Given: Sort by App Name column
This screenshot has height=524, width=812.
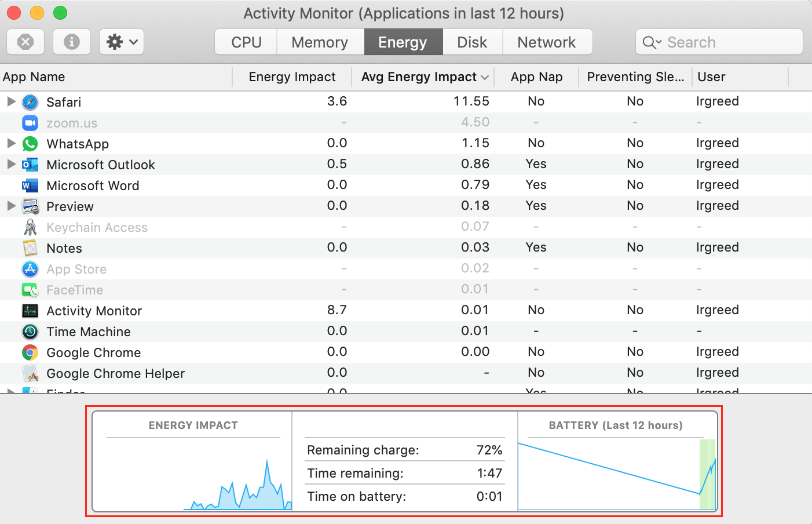Looking at the screenshot, I should [x=116, y=77].
